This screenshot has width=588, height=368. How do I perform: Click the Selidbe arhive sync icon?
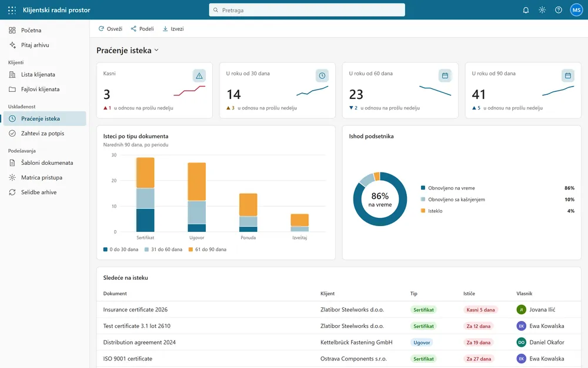[x=12, y=193]
